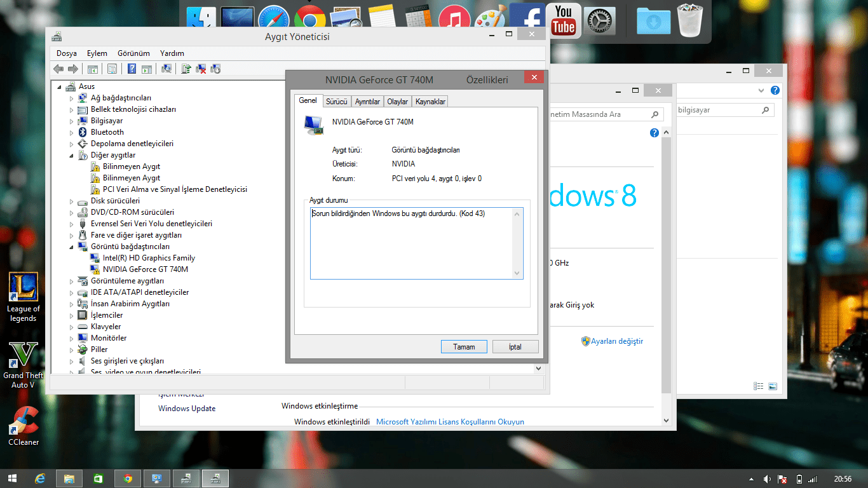Switch to the Ayrıntılar tab
The image size is (868, 488).
(367, 102)
